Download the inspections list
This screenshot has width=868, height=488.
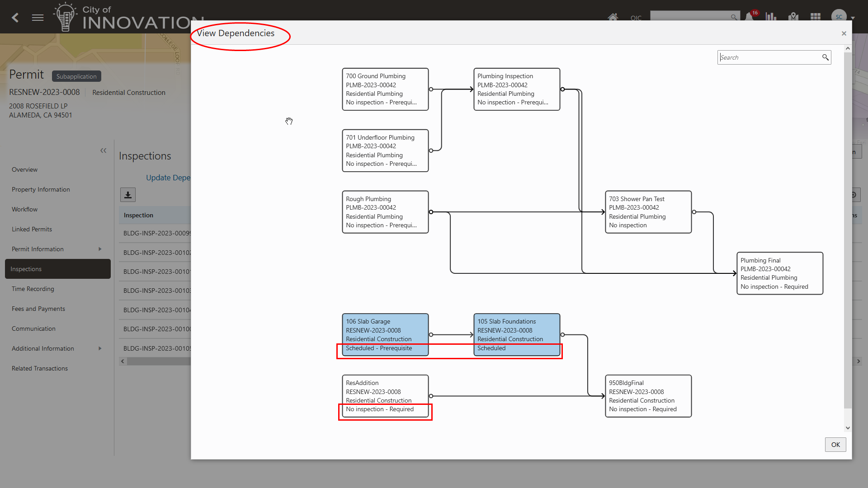point(128,195)
